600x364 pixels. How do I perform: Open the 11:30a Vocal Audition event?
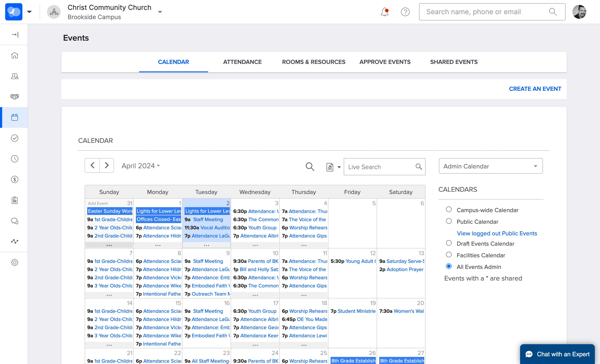pos(207,228)
